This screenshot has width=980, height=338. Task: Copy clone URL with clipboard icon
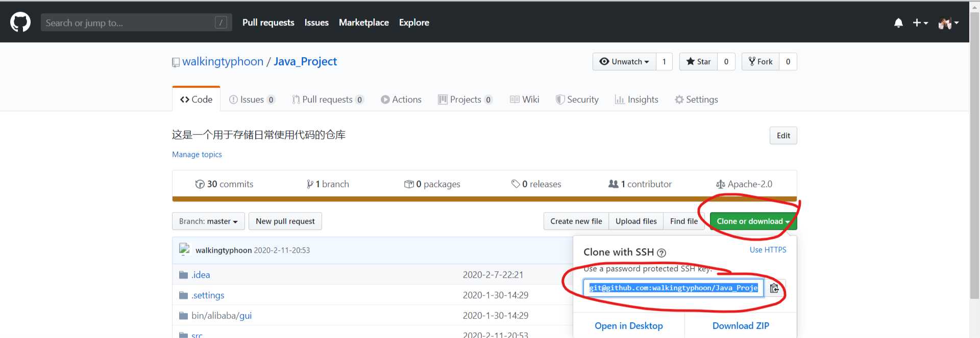(x=774, y=288)
